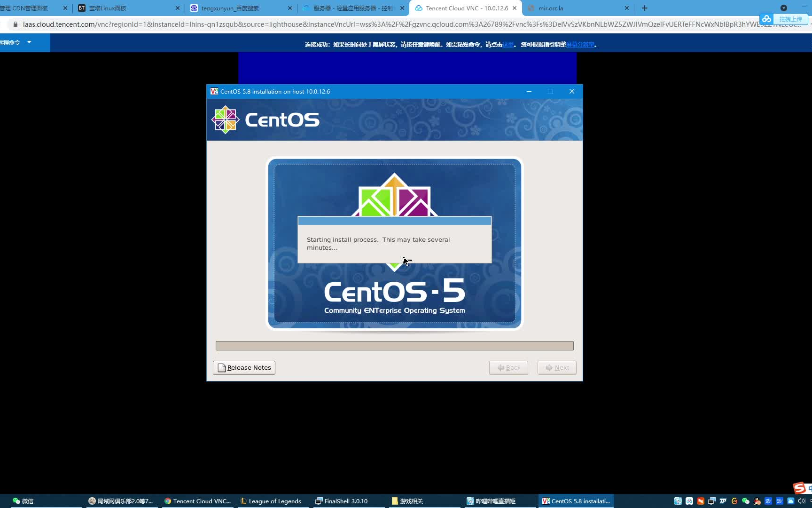Click the install progress bar

pos(395,346)
